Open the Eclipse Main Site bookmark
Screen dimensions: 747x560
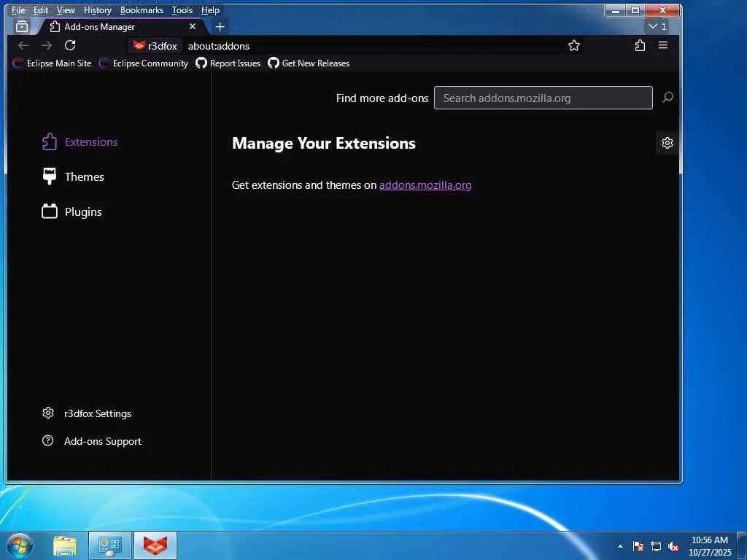(52, 63)
